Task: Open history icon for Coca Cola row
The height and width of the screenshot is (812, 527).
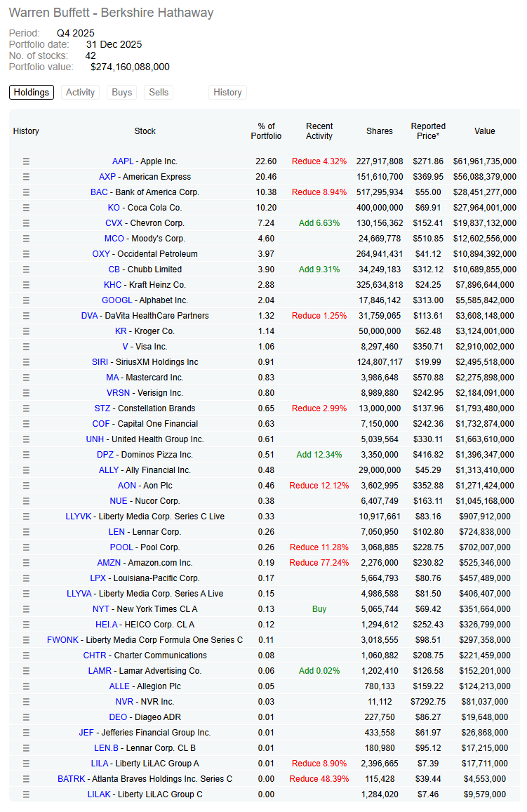Action: pyautogui.click(x=26, y=208)
